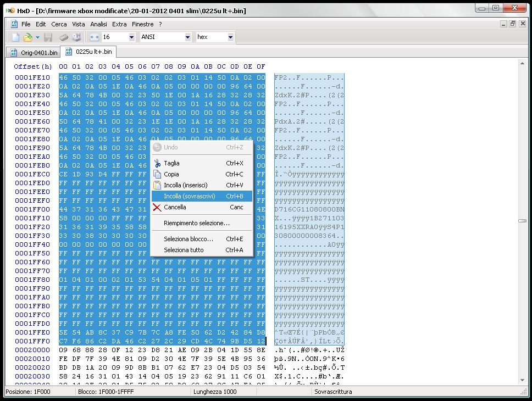The width and height of the screenshot is (532, 401).
Task: Click offset row 0001FFF0
Action: pyautogui.click(x=32, y=341)
